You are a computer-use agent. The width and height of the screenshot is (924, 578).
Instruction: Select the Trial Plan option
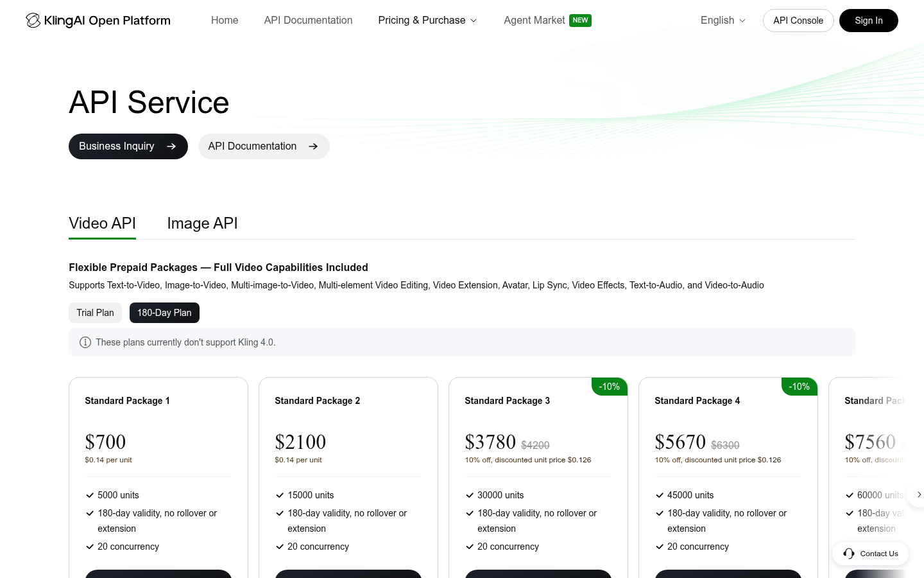[x=95, y=313]
